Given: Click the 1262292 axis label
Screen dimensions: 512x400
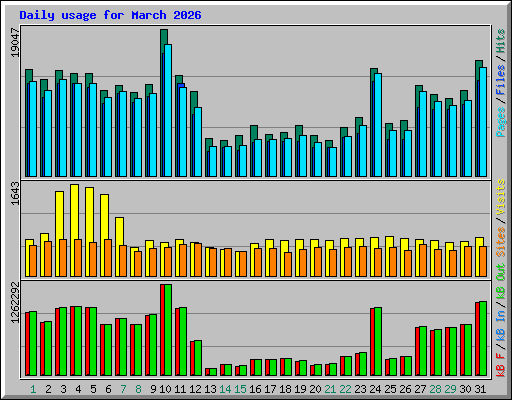Looking at the screenshot, I should [x=15, y=303].
